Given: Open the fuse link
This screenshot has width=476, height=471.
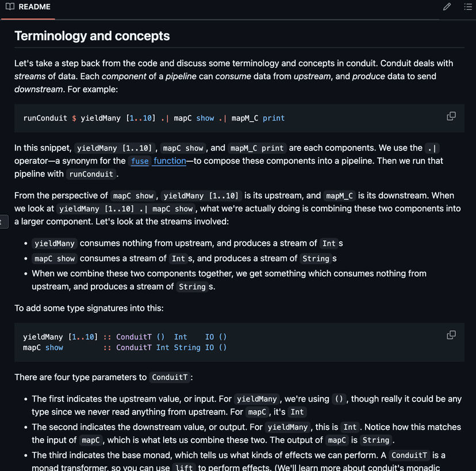Looking at the screenshot, I should click(x=140, y=161).
